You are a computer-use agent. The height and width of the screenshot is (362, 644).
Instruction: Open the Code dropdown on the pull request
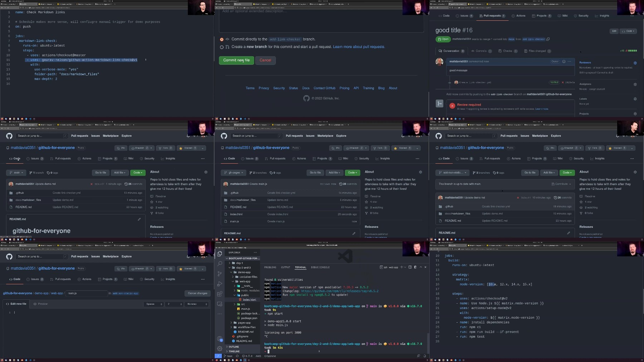pyautogui.click(x=628, y=31)
